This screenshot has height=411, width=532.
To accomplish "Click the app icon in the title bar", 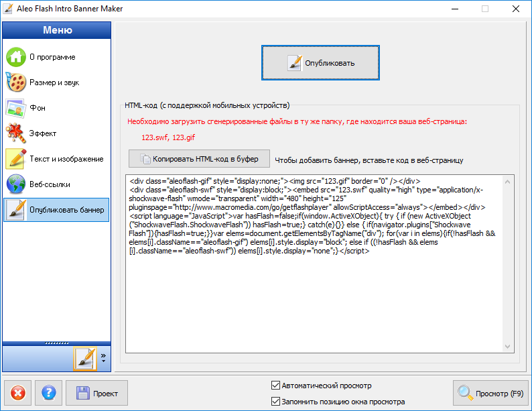I will pos(8,9).
